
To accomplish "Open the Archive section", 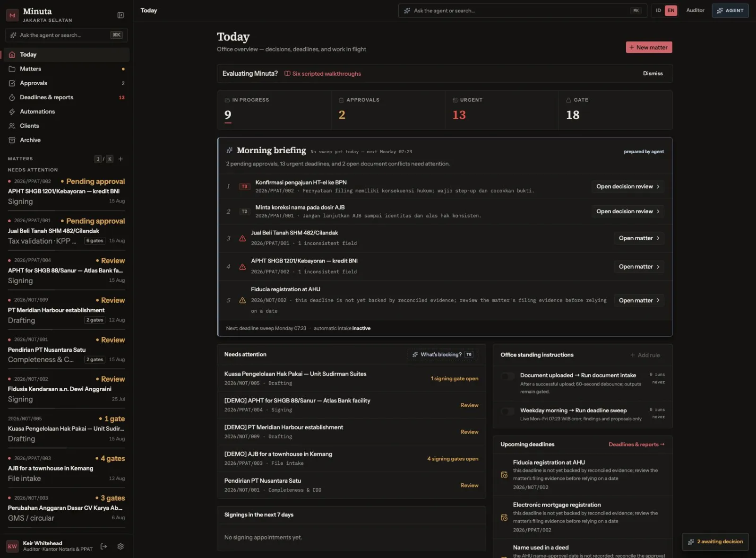I will [66, 140].
